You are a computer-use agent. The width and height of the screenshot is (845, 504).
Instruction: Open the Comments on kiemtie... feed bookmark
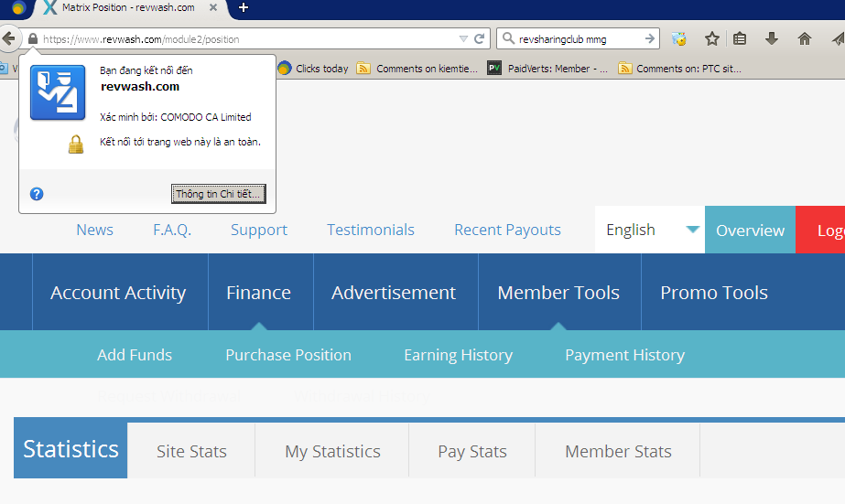[417, 69]
